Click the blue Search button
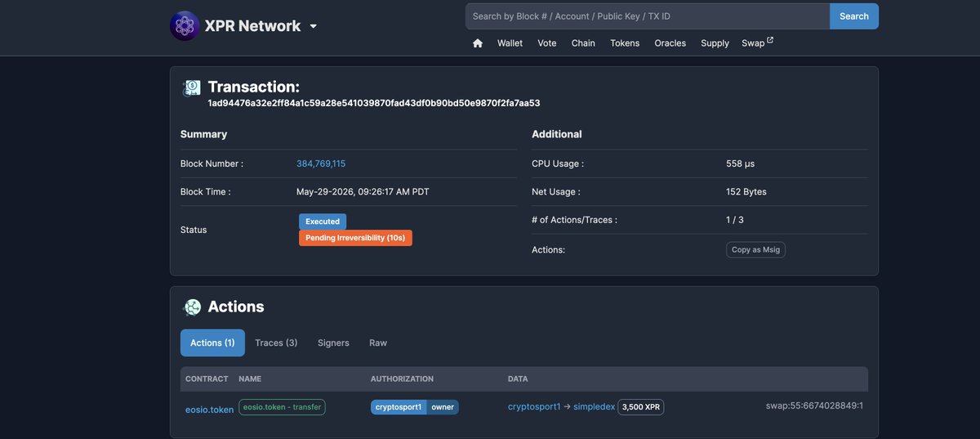980x439 pixels. [x=854, y=16]
